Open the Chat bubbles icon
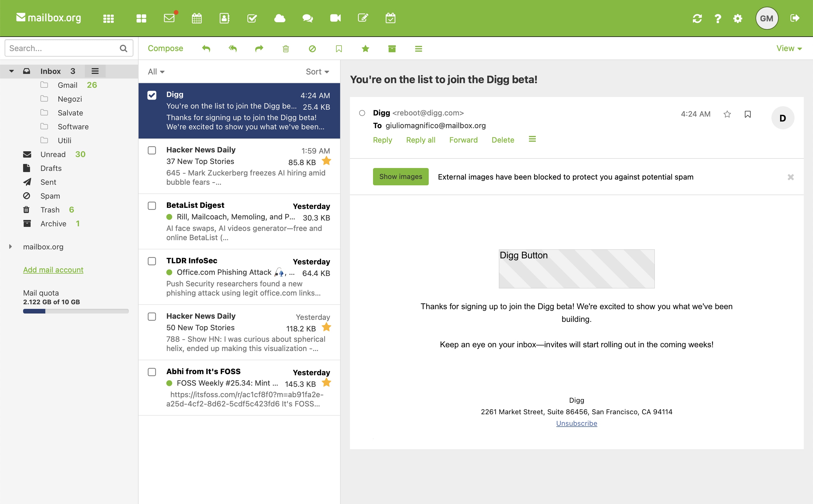The image size is (813, 504). coord(307,18)
